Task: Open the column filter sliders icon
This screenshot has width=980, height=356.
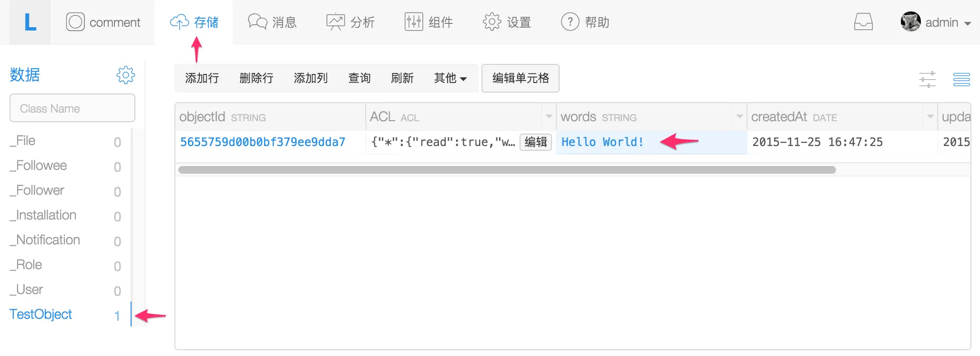Action: tap(928, 79)
